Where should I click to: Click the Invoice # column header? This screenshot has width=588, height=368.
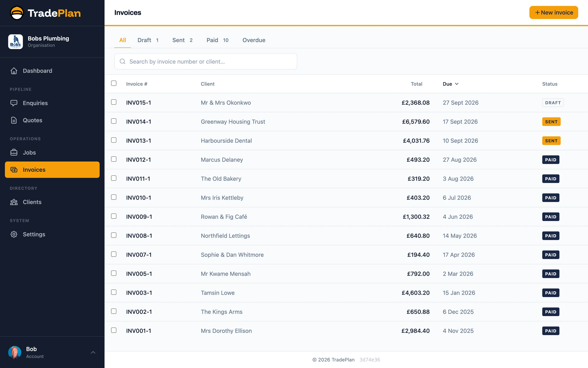137,84
